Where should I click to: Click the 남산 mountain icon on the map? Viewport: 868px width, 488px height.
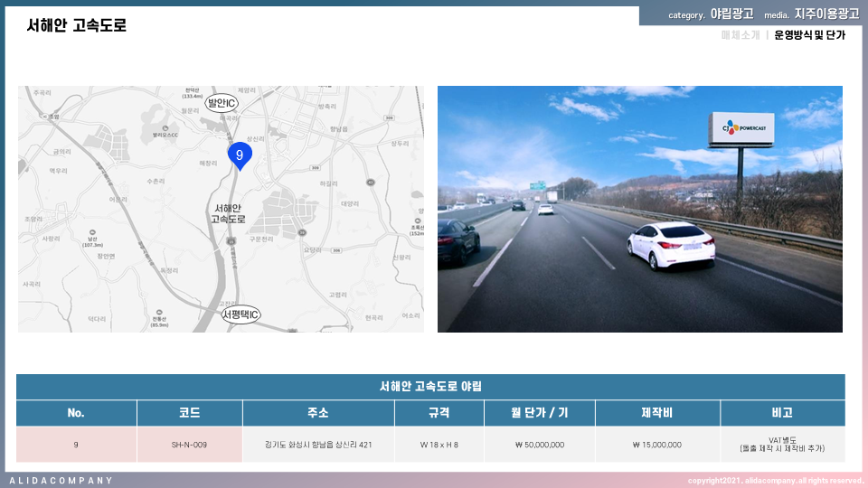pyautogui.click(x=93, y=233)
